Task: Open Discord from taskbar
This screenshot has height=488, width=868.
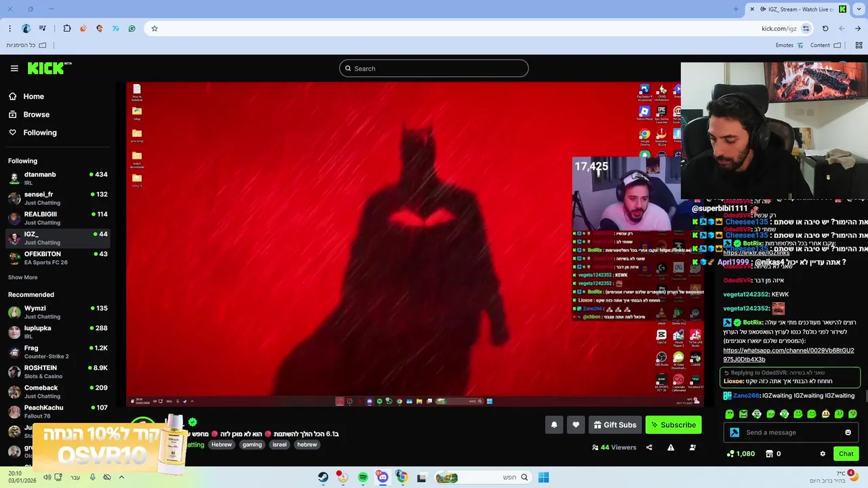Action: click(x=382, y=477)
